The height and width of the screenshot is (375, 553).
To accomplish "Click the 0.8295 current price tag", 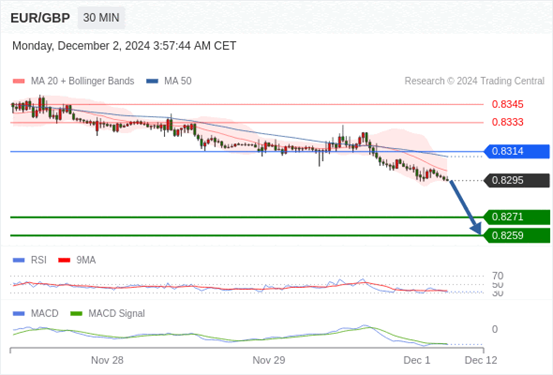I will pos(517,181).
